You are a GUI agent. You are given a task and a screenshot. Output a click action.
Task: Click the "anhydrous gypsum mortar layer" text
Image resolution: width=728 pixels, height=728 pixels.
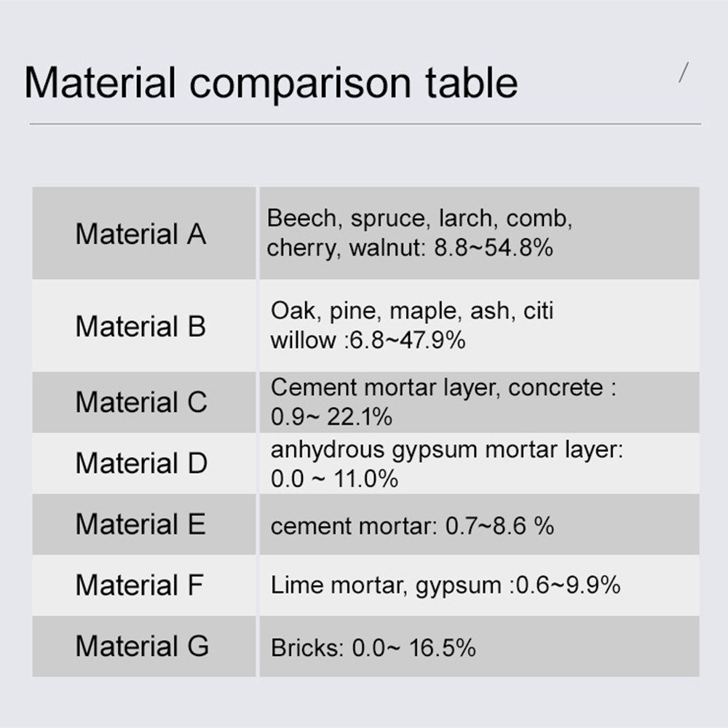(447, 449)
